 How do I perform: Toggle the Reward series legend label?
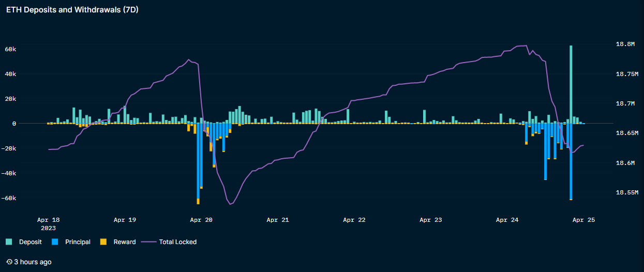pos(125,242)
